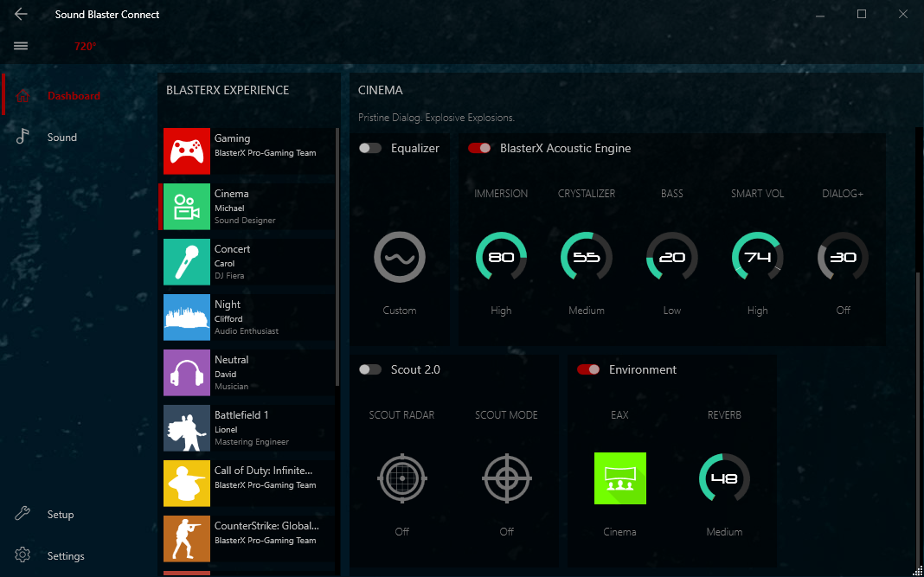The height and width of the screenshot is (577, 924).
Task: Open the EAX Cinema green tile
Action: (x=620, y=478)
